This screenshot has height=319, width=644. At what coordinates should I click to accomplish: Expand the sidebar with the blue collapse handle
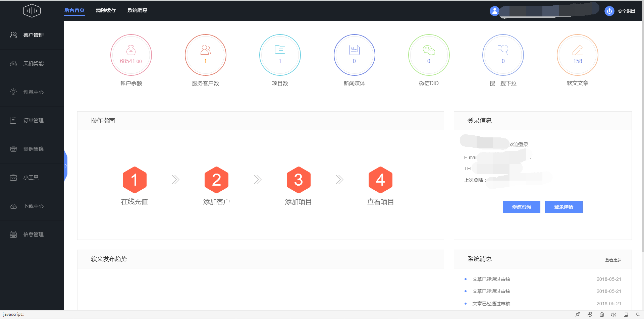point(66,166)
